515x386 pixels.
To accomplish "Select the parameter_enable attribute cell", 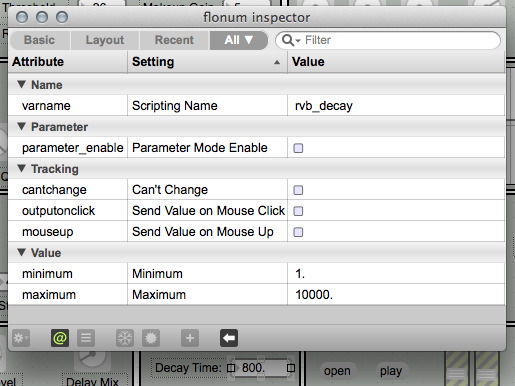I will pyautogui.click(x=68, y=148).
